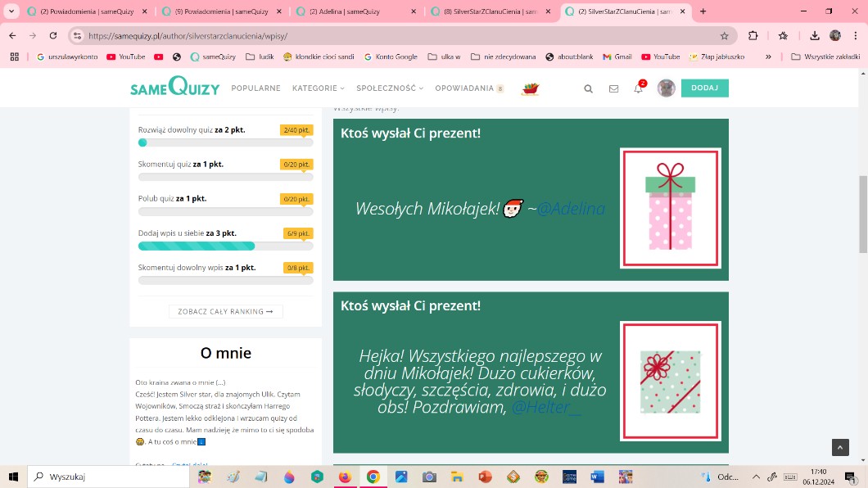This screenshot has height=488, width=868.
Task: Expand the tab search chevron
Action: pyautogui.click(x=11, y=11)
